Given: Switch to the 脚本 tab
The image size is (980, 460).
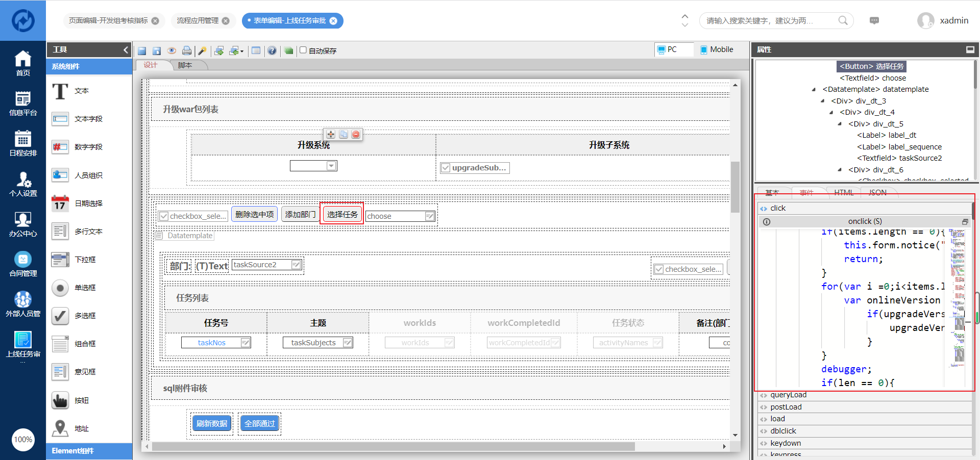Looking at the screenshot, I should [185, 65].
